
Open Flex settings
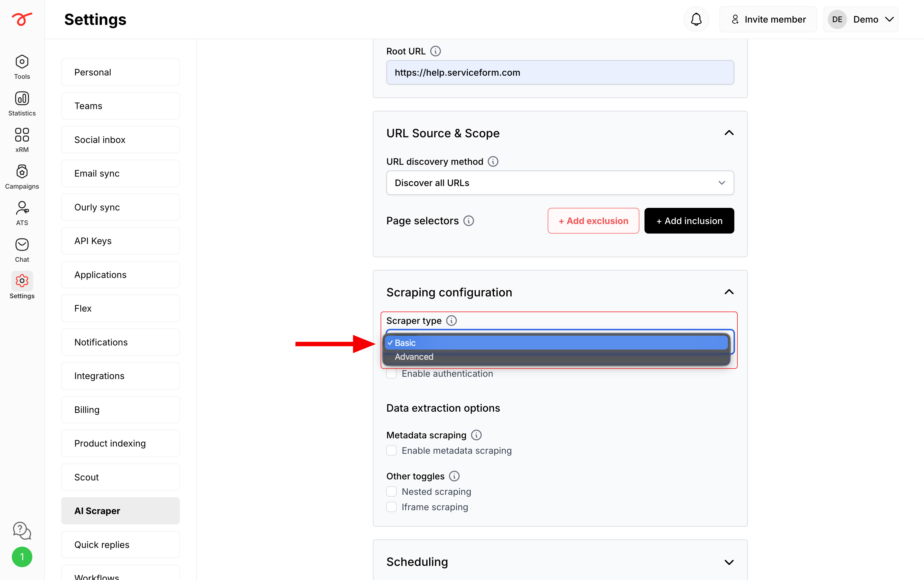[x=120, y=308]
